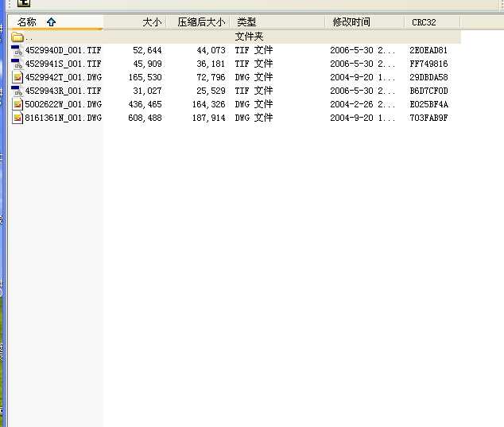Select the 4529940D_001.TIF file icon
504x427 pixels.
click(17, 50)
